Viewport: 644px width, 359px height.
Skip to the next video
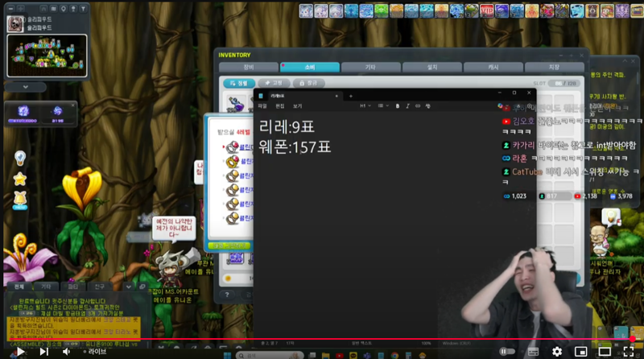click(44, 352)
